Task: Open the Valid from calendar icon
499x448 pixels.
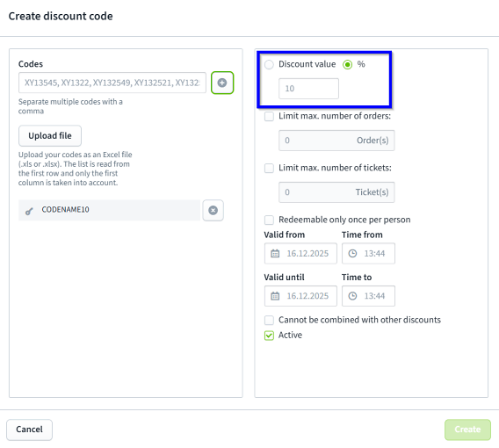Action: pos(275,253)
